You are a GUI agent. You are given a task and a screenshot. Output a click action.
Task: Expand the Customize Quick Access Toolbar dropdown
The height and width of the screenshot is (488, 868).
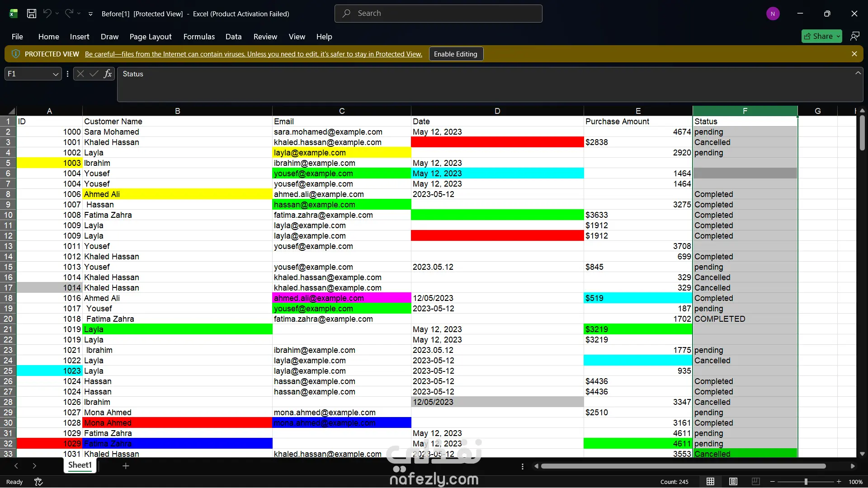tap(90, 14)
